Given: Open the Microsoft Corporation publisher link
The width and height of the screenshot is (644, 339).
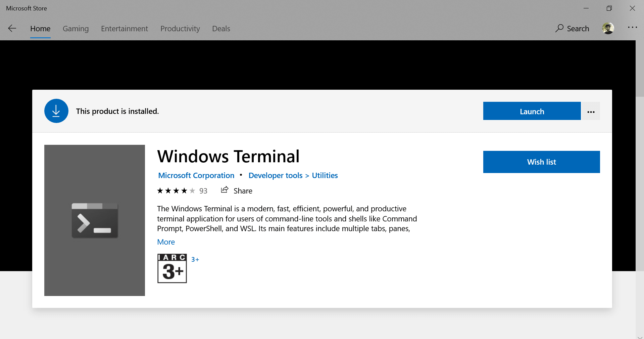Looking at the screenshot, I should click(x=196, y=175).
